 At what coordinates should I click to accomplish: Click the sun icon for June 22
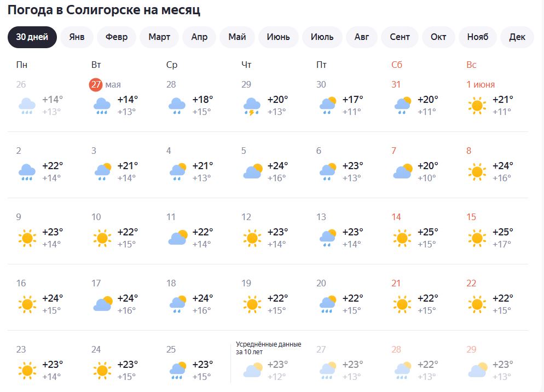477,304
